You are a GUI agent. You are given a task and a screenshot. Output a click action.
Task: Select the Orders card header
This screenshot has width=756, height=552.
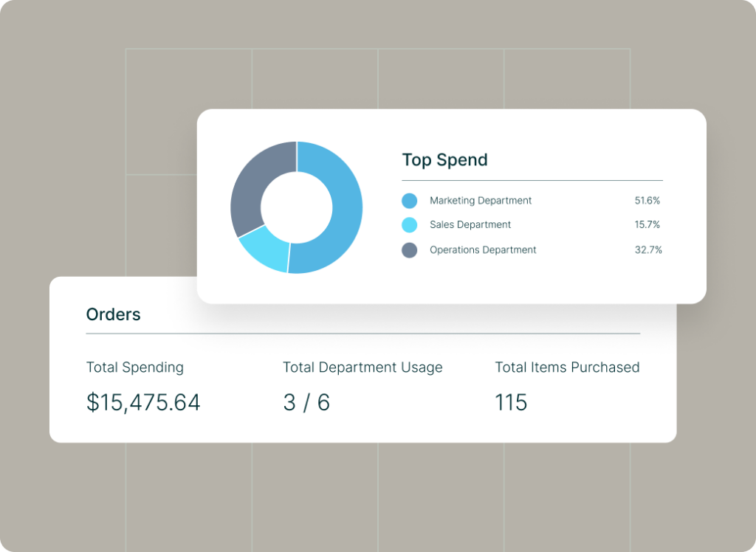click(113, 314)
